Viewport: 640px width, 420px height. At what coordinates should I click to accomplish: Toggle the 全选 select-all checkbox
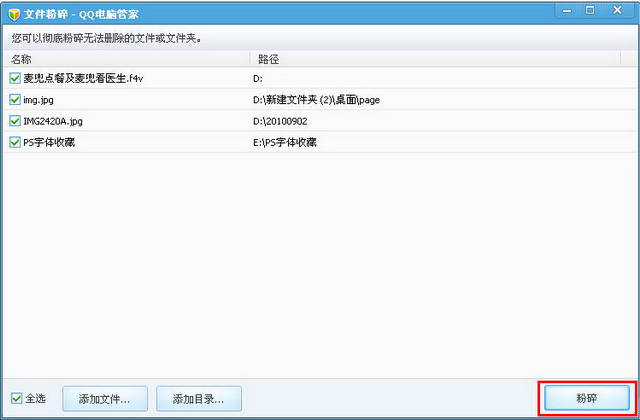point(16,398)
